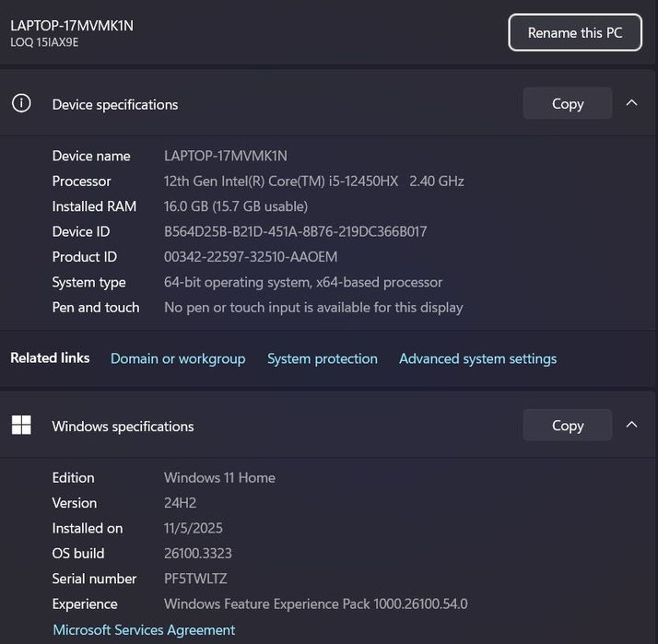Select the header text LAPTOP-17MVMK1N
The height and width of the screenshot is (644, 658).
click(x=72, y=26)
